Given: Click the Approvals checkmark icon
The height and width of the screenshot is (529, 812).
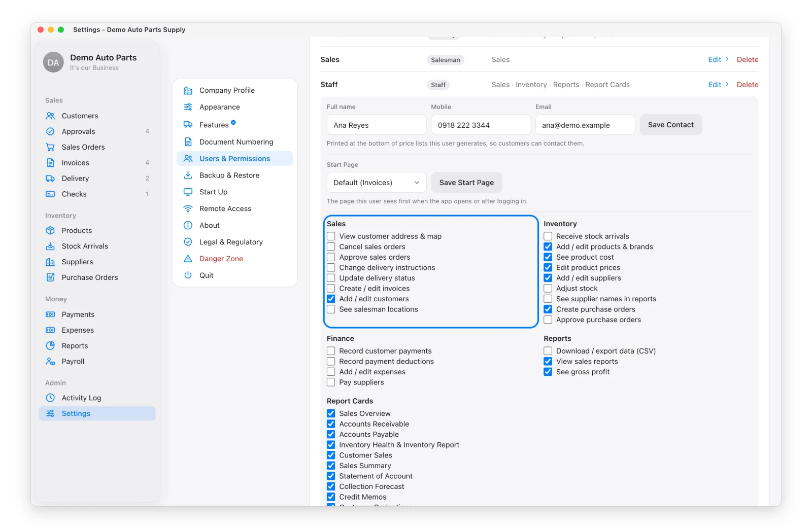Looking at the screenshot, I should point(50,131).
